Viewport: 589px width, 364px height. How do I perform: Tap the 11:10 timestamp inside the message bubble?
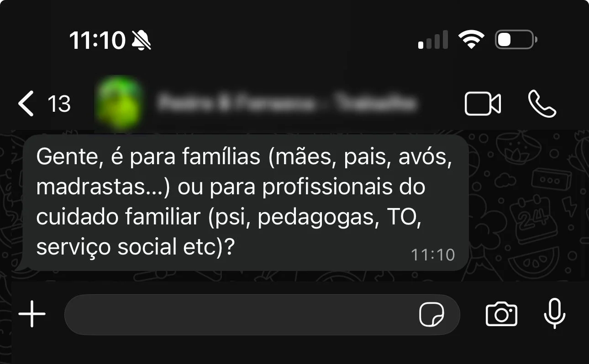point(433,255)
